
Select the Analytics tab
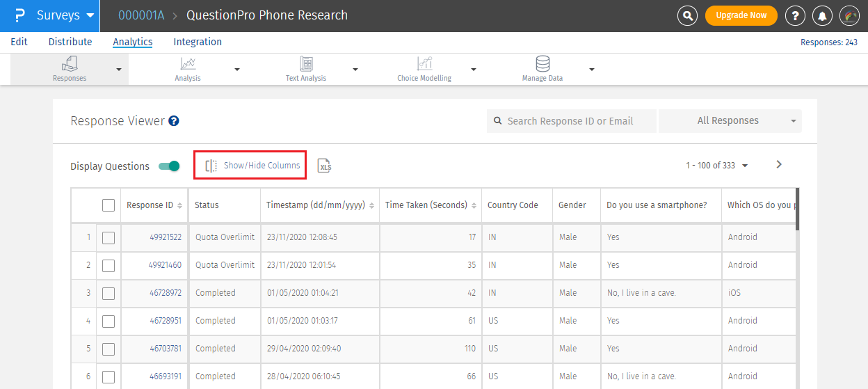tap(133, 42)
